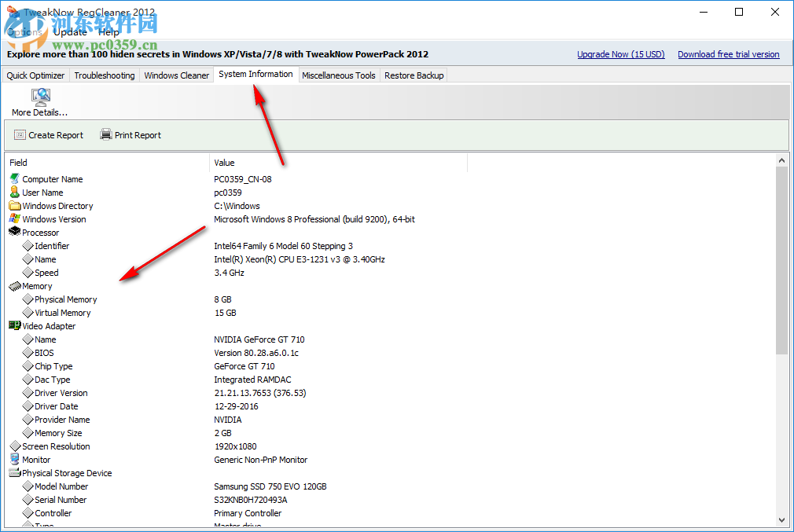Click the Print Report icon
794x532 pixels.
[x=105, y=134]
